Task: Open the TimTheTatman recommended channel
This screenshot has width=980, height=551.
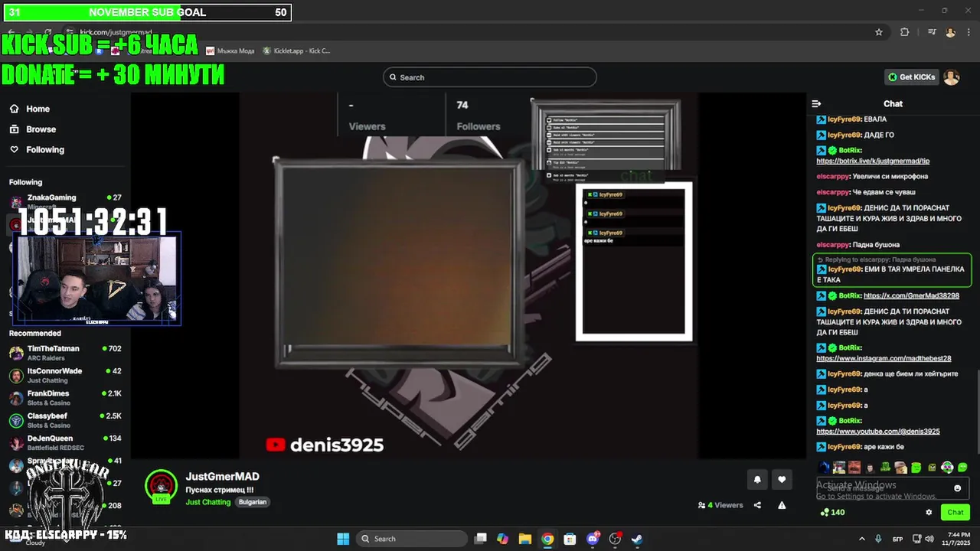Action: (65, 353)
